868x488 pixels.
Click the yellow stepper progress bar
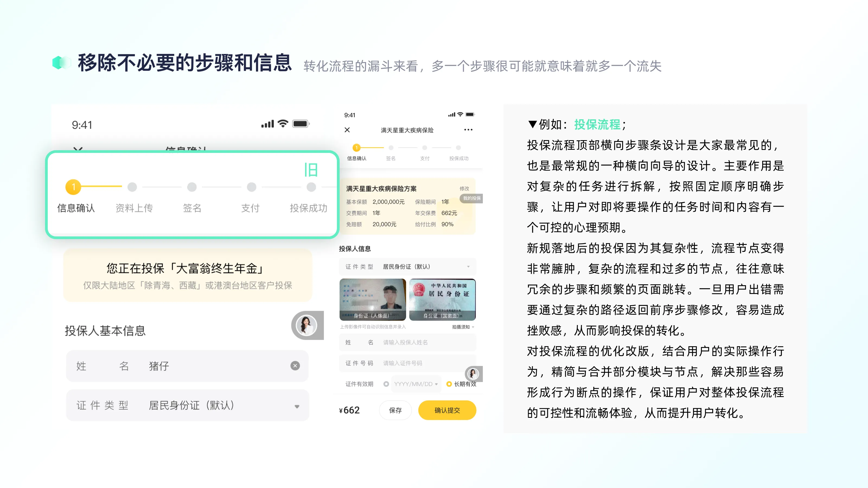coord(372,147)
